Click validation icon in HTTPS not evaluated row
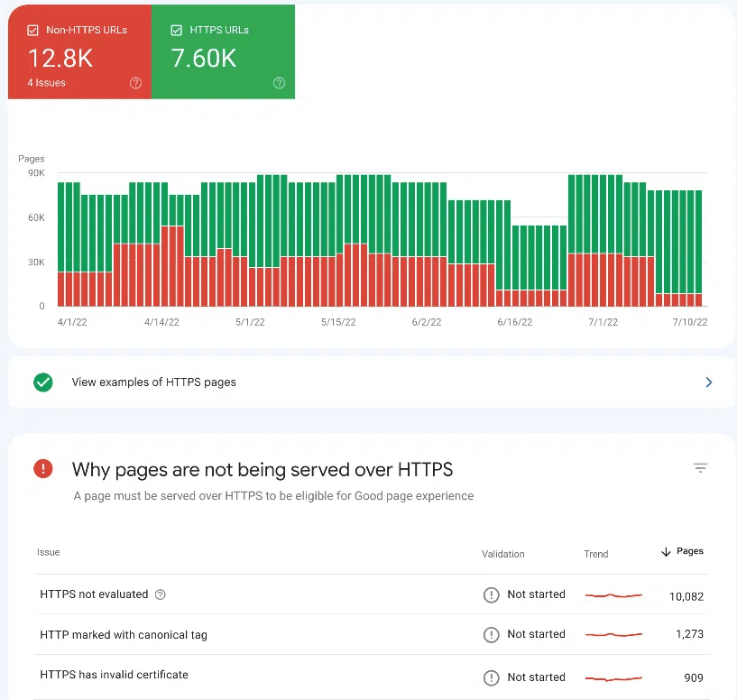This screenshot has width=737, height=700. [491, 595]
